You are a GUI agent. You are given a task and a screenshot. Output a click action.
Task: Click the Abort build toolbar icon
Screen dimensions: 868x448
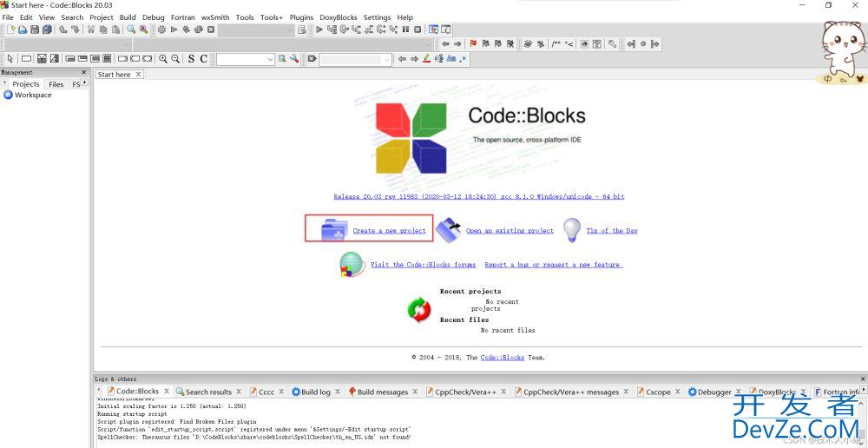pos(211,30)
